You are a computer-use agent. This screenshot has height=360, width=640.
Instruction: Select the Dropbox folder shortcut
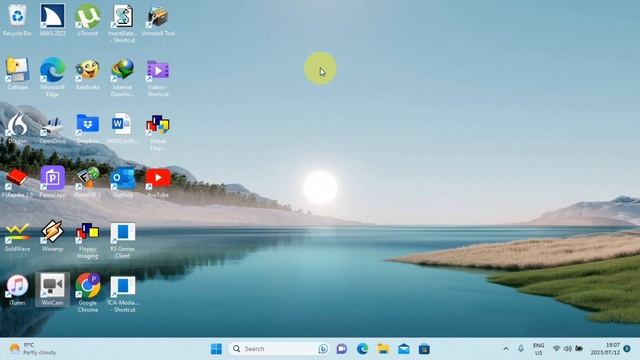[88, 128]
